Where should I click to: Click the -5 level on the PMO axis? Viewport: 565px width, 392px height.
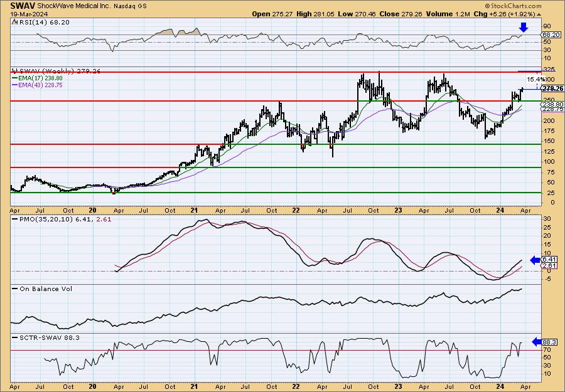click(x=547, y=279)
